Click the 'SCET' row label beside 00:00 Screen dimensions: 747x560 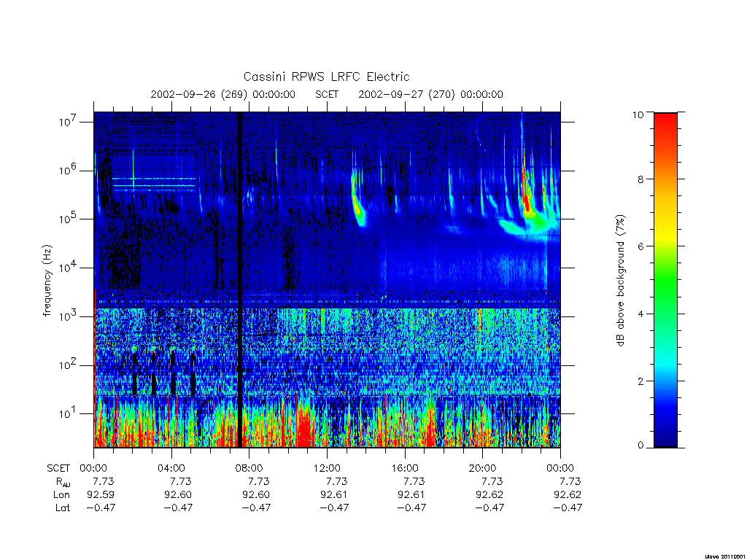[58, 468]
